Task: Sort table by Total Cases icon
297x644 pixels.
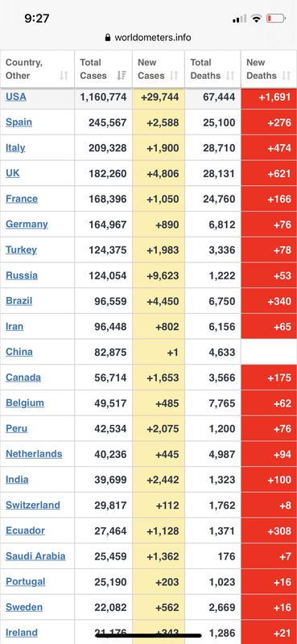Action: click(122, 76)
